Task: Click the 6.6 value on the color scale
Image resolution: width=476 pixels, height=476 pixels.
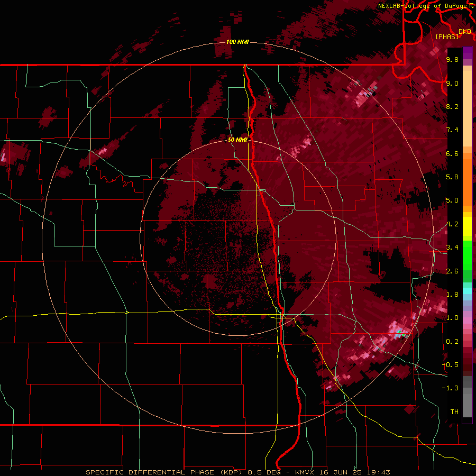Action: 452,153
